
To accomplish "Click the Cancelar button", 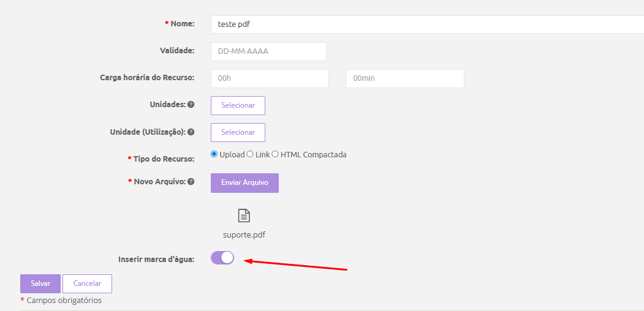I will pyautogui.click(x=87, y=283).
